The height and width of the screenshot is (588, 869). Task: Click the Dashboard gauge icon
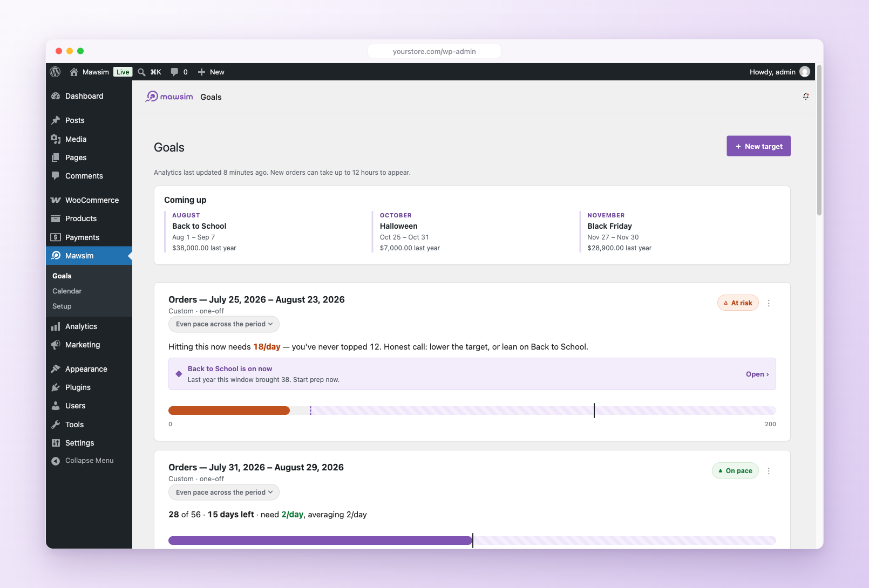click(56, 96)
